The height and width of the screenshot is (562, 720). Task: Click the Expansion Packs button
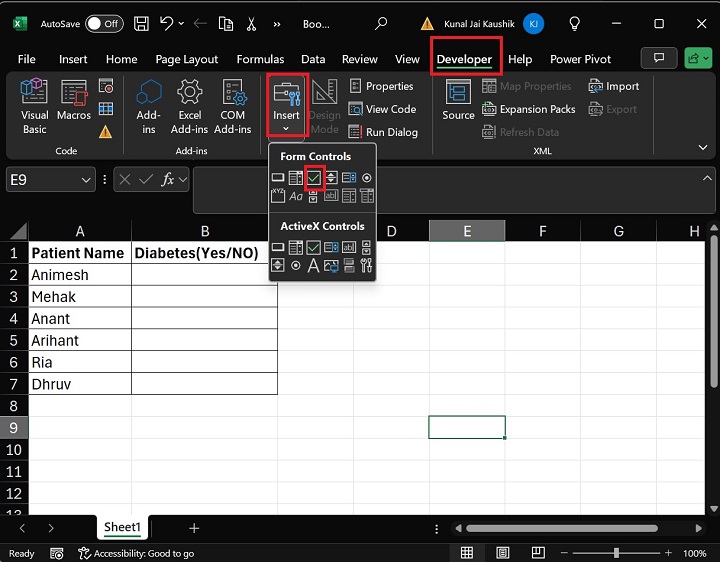tap(529, 109)
